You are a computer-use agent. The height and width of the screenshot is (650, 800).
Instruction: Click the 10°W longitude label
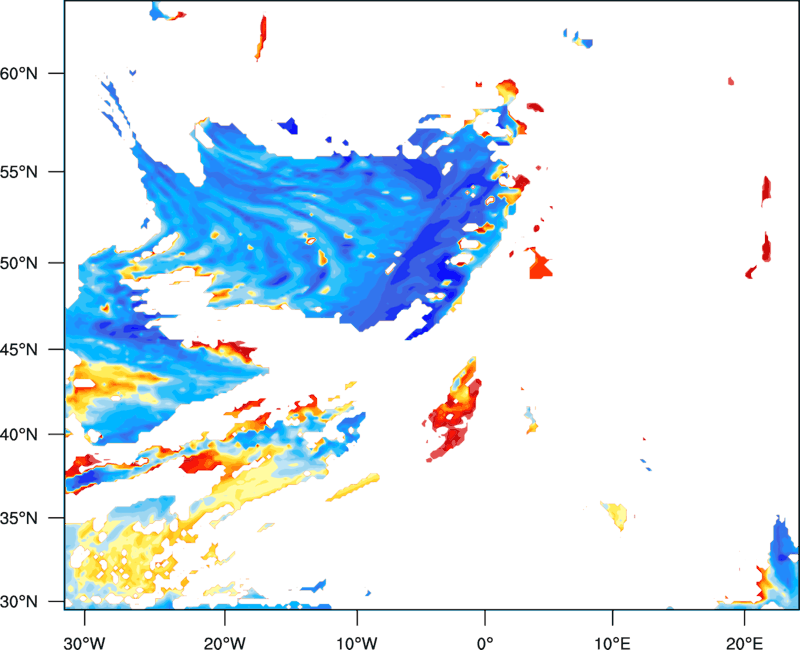click(357, 643)
